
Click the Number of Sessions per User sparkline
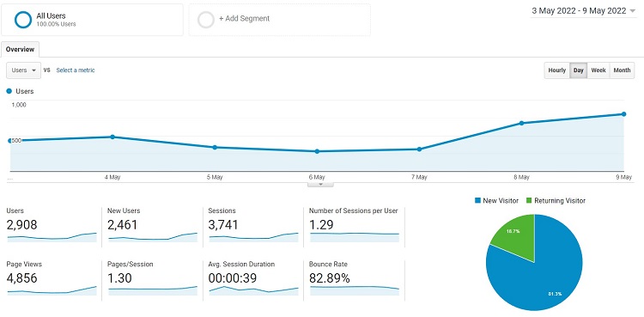click(x=355, y=238)
